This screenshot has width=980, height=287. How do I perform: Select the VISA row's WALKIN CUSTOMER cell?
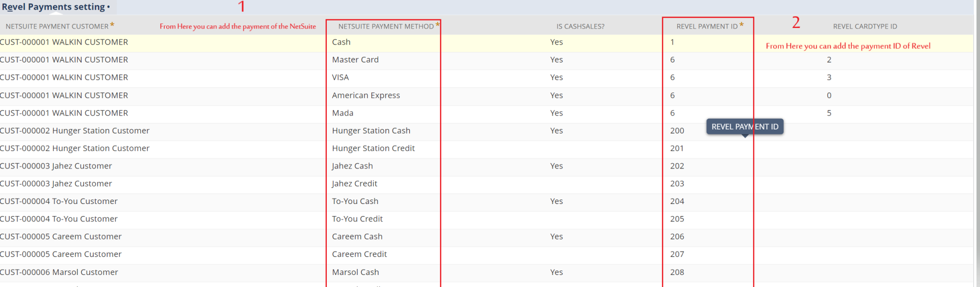tap(64, 77)
